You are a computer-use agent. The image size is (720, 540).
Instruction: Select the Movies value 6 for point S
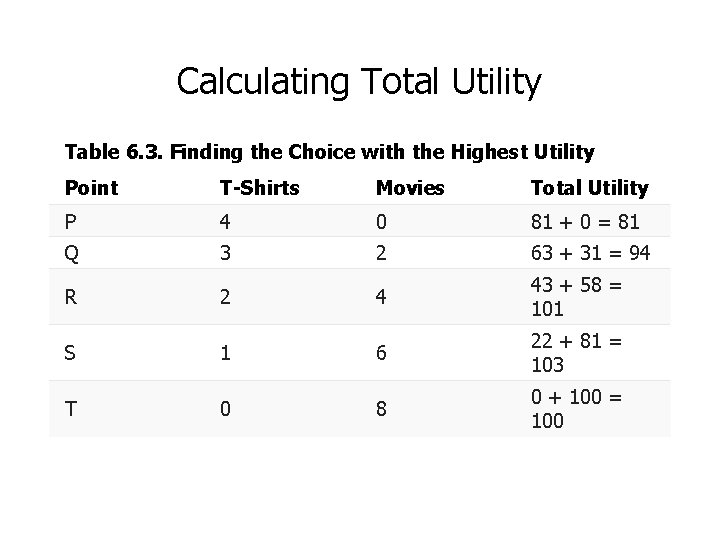381,353
